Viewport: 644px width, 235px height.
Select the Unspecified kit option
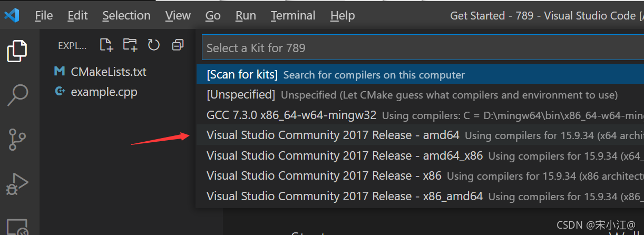pos(420,95)
